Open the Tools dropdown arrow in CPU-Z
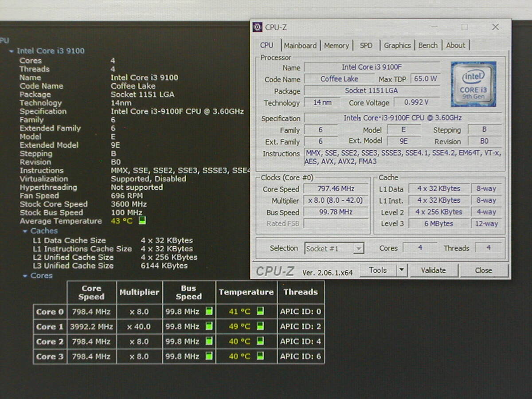This screenshot has width=532, height=399. (401, 270)
